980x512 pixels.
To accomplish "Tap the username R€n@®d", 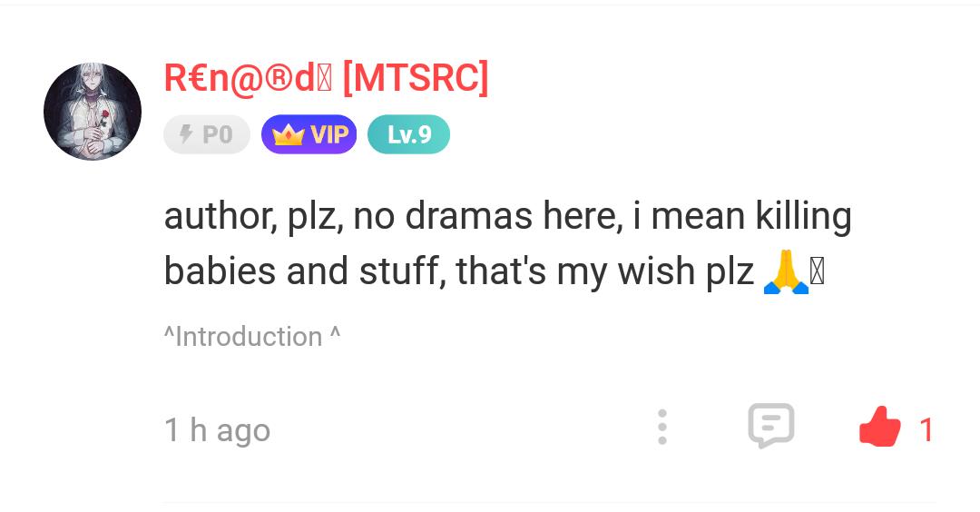I will click(240, 78).
